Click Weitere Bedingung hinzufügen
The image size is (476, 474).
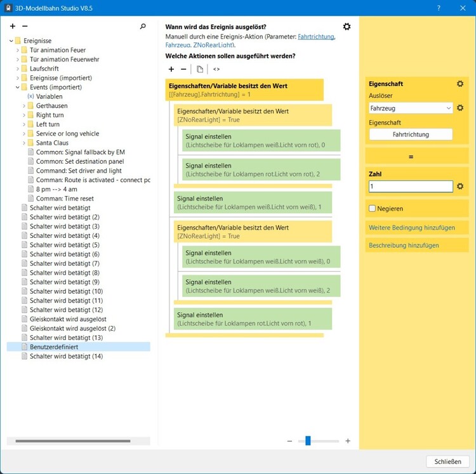point(412,228)
